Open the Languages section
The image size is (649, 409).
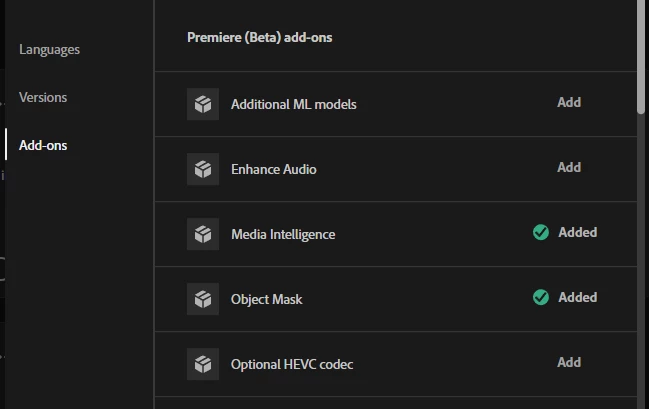49,50
